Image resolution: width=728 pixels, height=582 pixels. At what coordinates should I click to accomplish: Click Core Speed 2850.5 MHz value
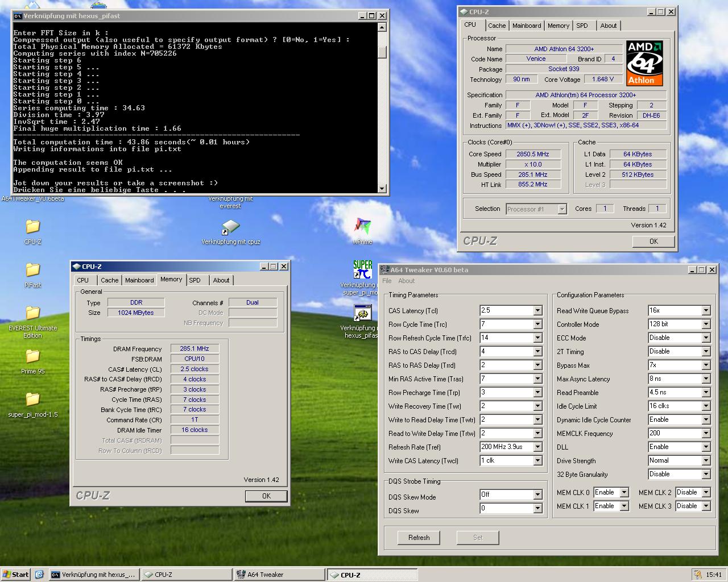coord(533,154)
